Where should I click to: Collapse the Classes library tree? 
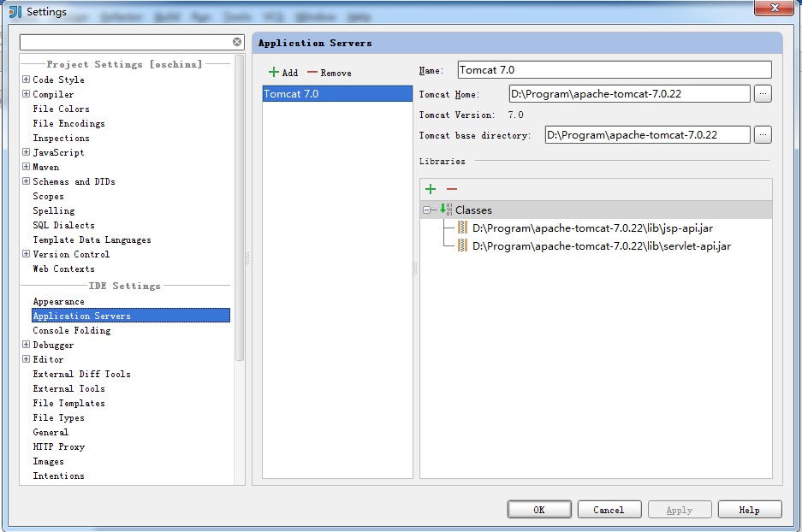click(426, 210)
